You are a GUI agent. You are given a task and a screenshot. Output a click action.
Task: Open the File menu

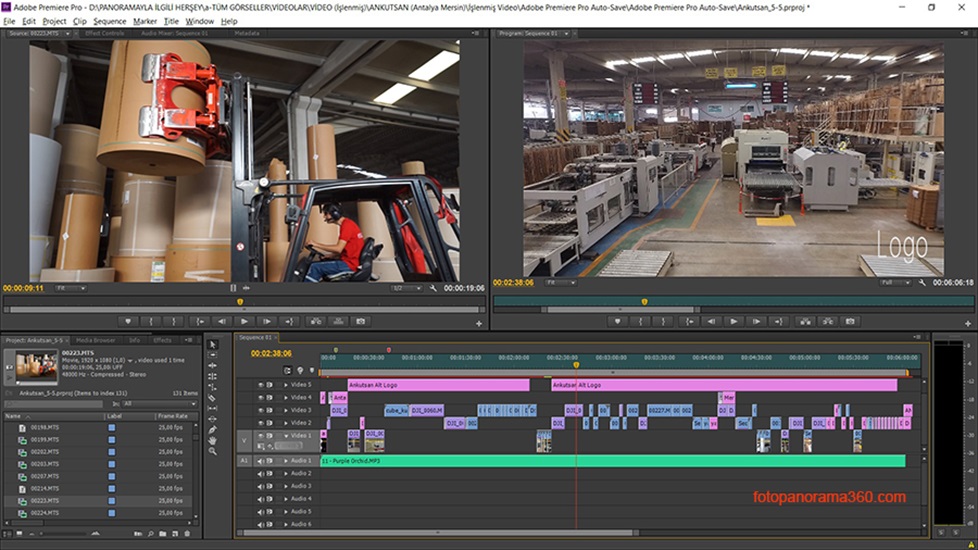click(9, 21)
